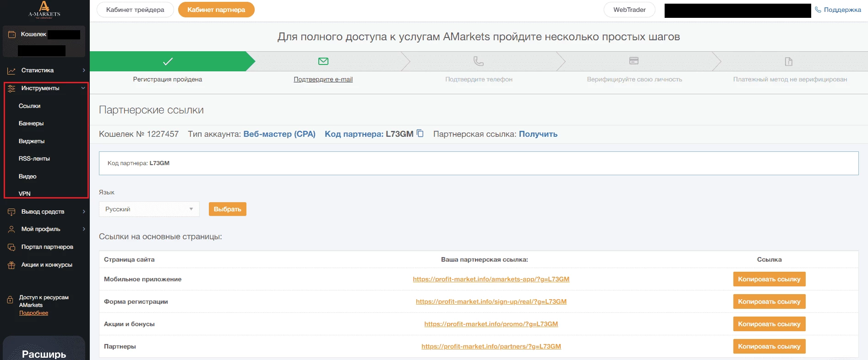Click the phone step icon

[x=479, y=61]
